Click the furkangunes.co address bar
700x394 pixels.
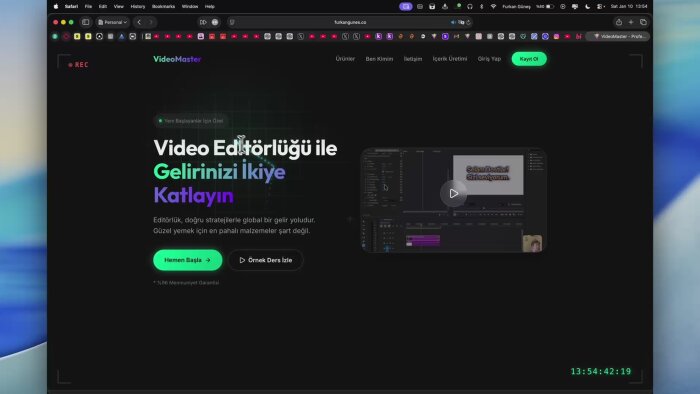(350, 22)
